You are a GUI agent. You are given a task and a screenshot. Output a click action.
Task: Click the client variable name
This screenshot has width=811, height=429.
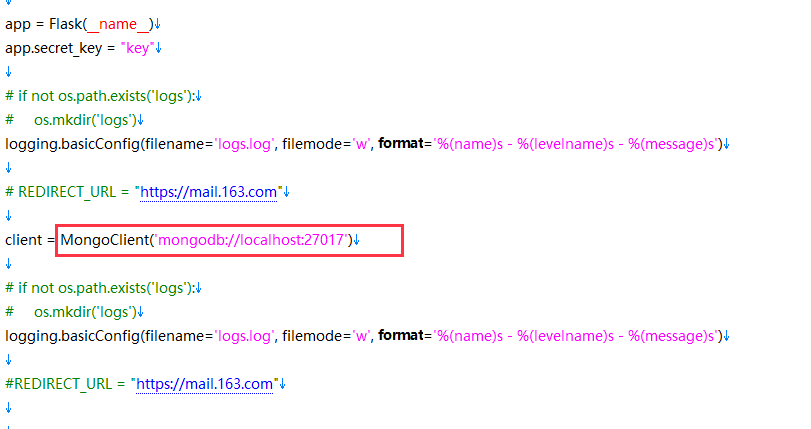coord(24,240)
